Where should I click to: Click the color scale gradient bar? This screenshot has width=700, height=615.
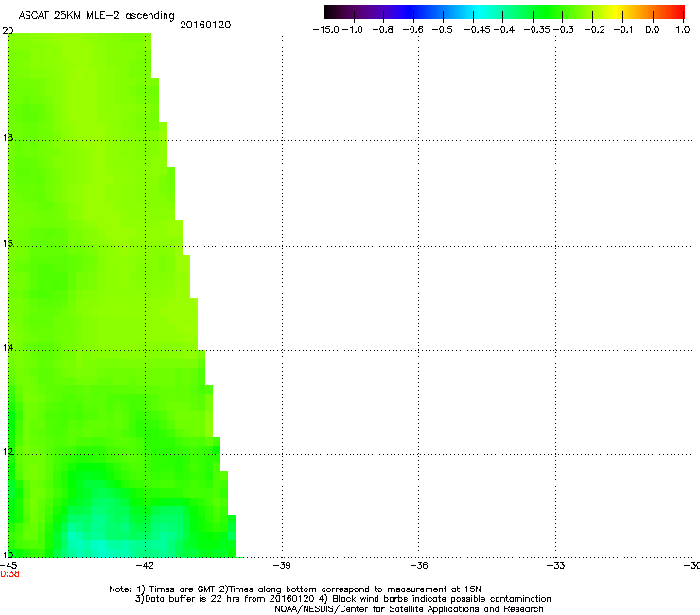(x=504, y=12)
